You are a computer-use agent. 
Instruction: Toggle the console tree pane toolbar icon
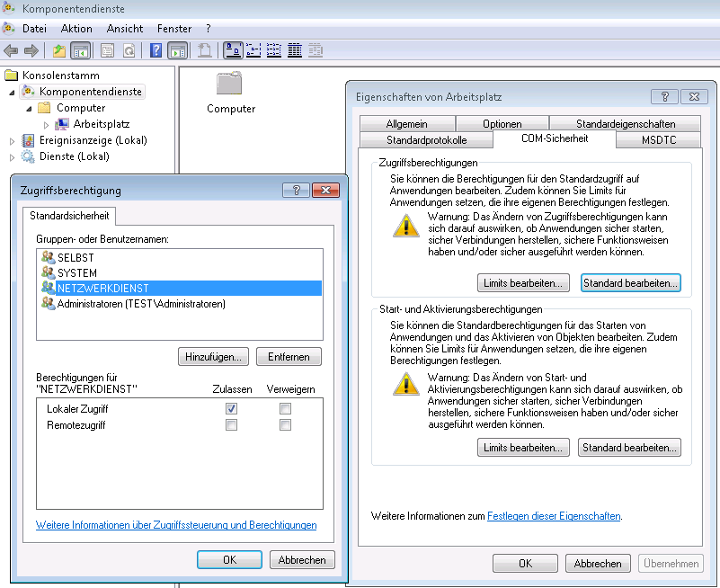[x=80, y=50]
